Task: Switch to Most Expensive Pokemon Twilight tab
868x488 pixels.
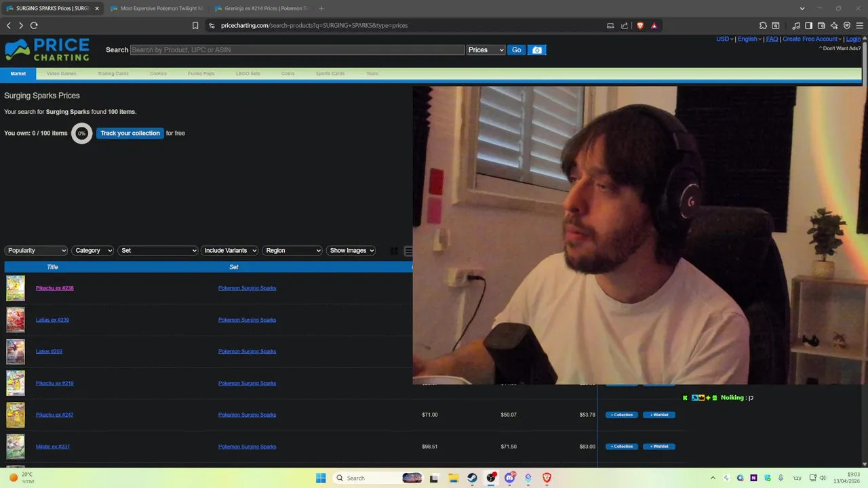Action: click(x=155, y=8)
